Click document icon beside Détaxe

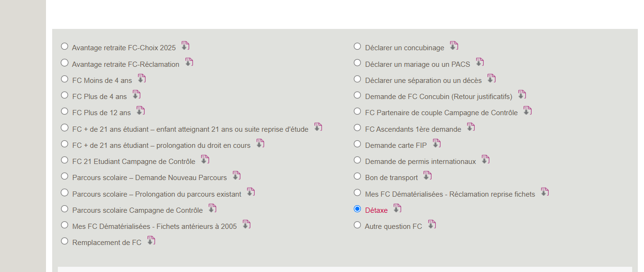tap(397, 209)
